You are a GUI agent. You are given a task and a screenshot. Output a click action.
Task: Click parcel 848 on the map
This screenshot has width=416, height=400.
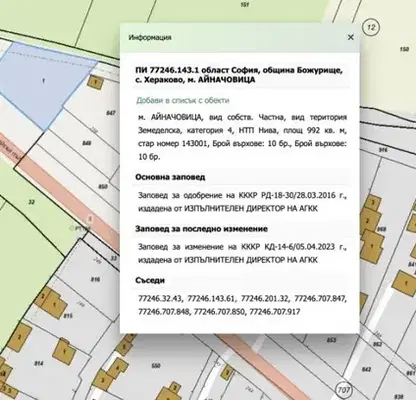[x=87, y=143]
